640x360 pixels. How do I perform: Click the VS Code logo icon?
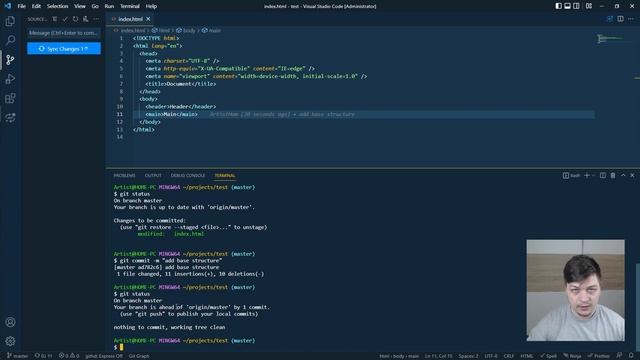[x=7, y=6]
